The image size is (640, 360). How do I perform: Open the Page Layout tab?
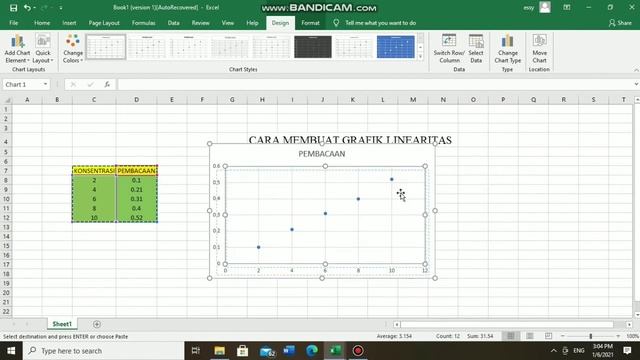[104, 23]
